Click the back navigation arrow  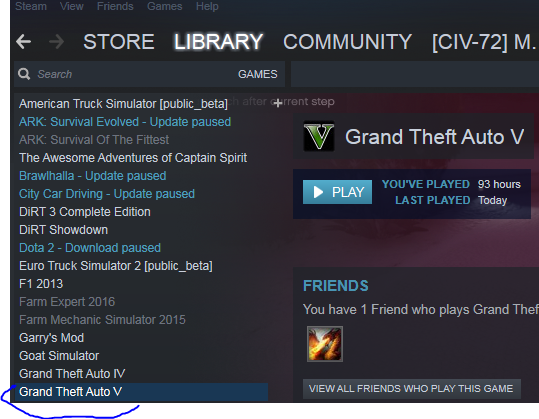click(23, 42)
